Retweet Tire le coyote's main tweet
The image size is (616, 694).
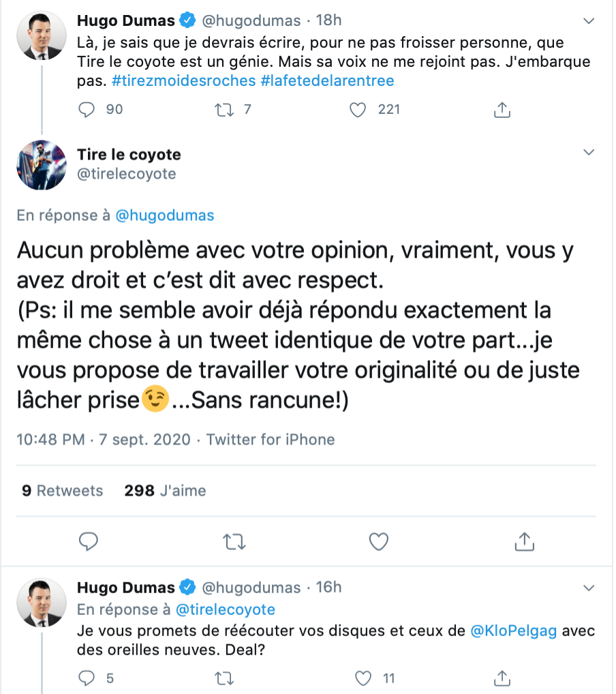coord(234,541)
